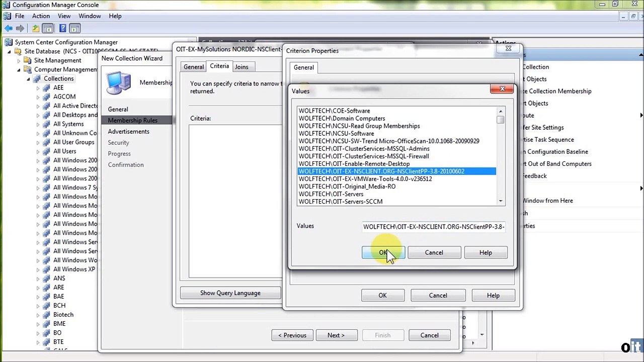Click the Values text input field

point(433,227)
